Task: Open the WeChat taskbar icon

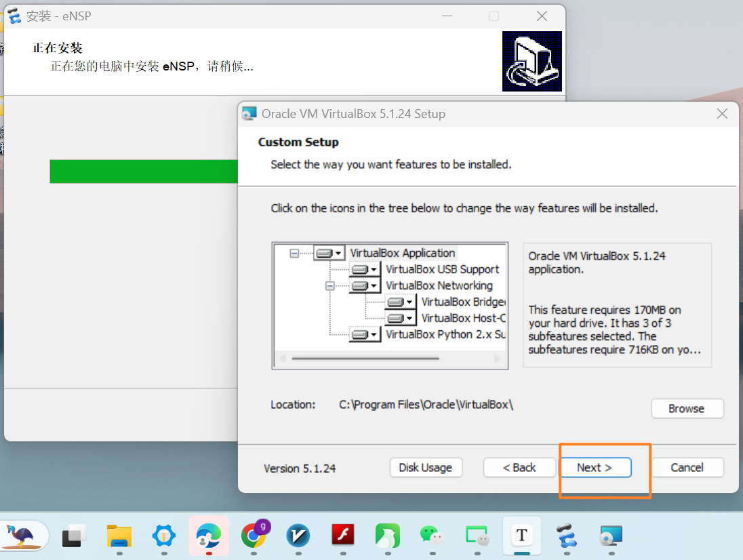Action: point(432,536)
